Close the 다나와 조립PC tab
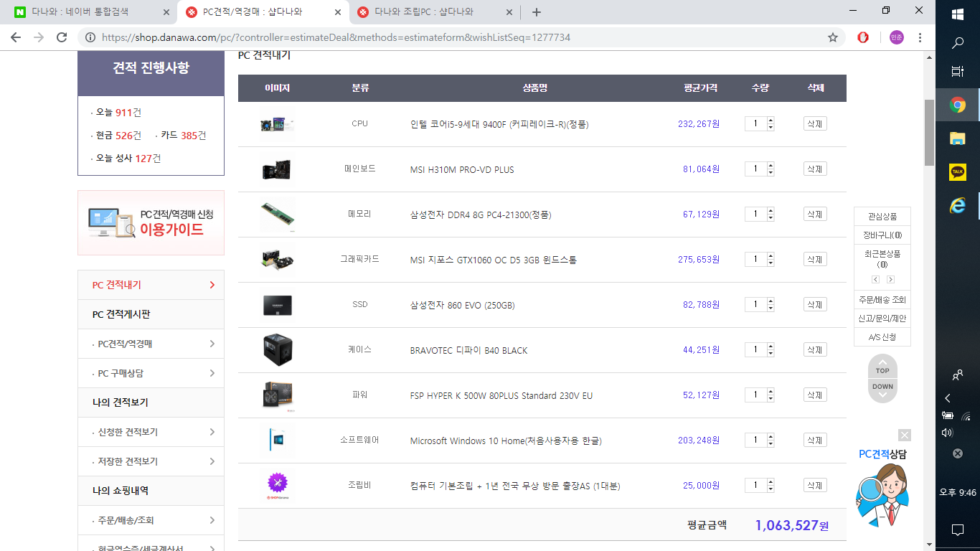The image size is (980, 551). 509,12
